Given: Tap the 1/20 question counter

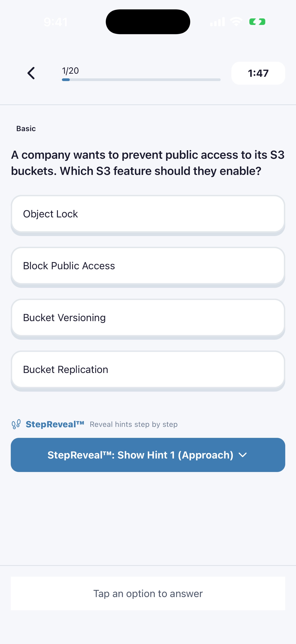Looking at the screenshot, I should [70, 71].
